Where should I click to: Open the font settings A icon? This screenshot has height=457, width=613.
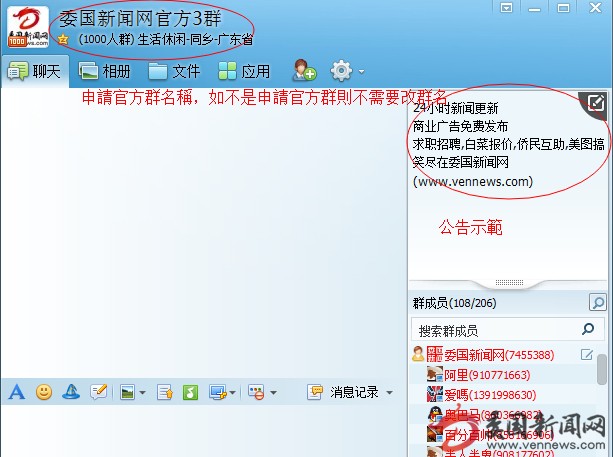point(16,392)
